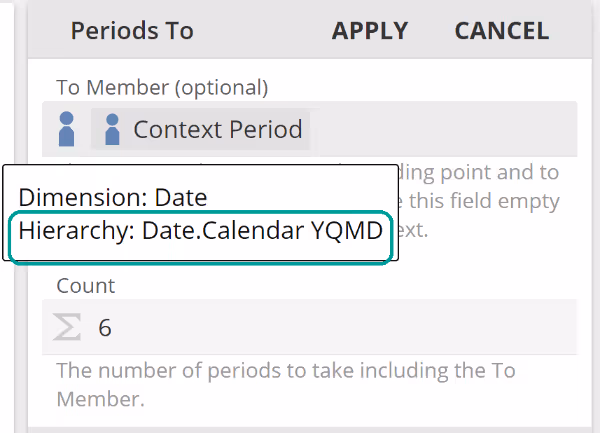Click the Periods To panel title

tap(131, 31)
